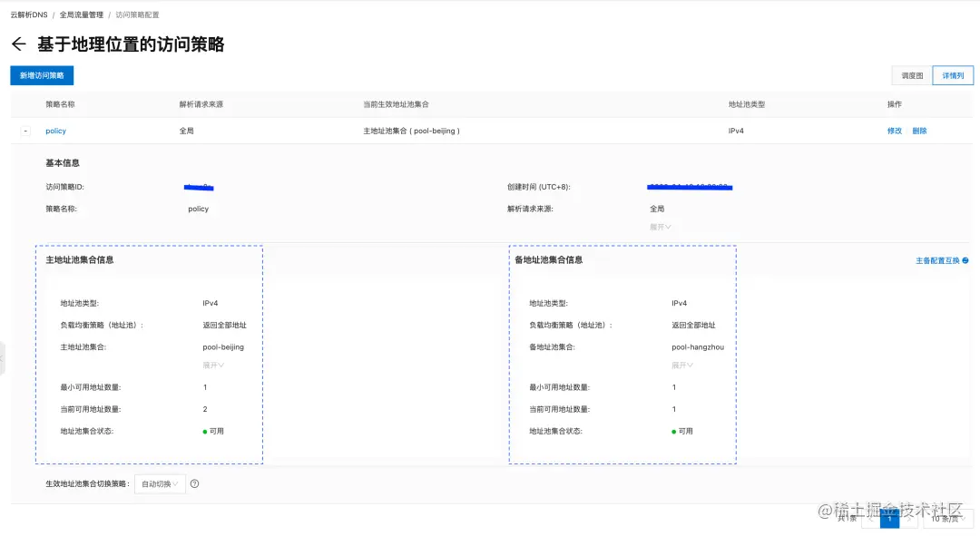Click the 新增访问策略 button
This screenshot has width=980, height=536.
pos(42,75)
